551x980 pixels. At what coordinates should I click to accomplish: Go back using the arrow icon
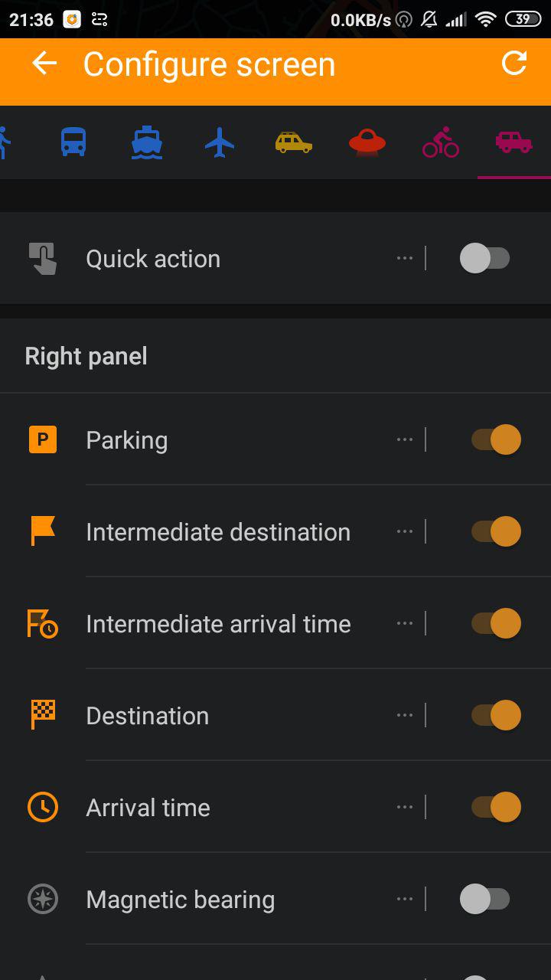(44, 64)
